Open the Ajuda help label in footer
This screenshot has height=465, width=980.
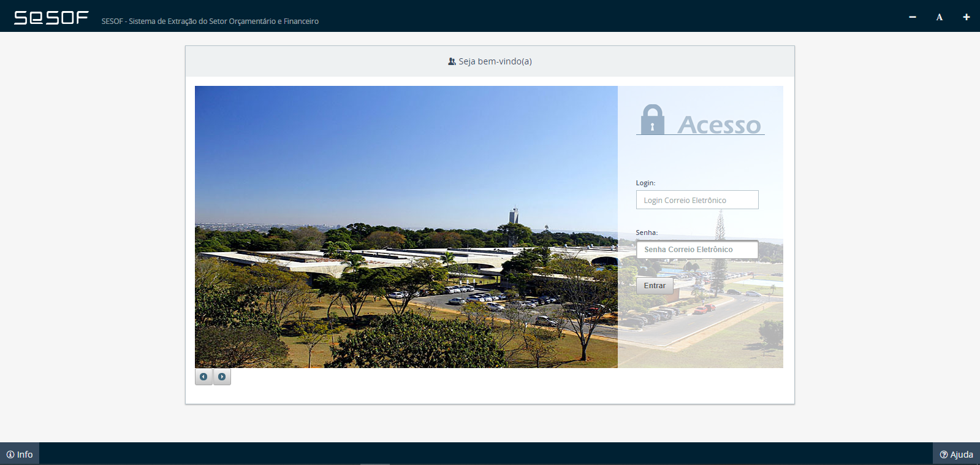point(962,455)
